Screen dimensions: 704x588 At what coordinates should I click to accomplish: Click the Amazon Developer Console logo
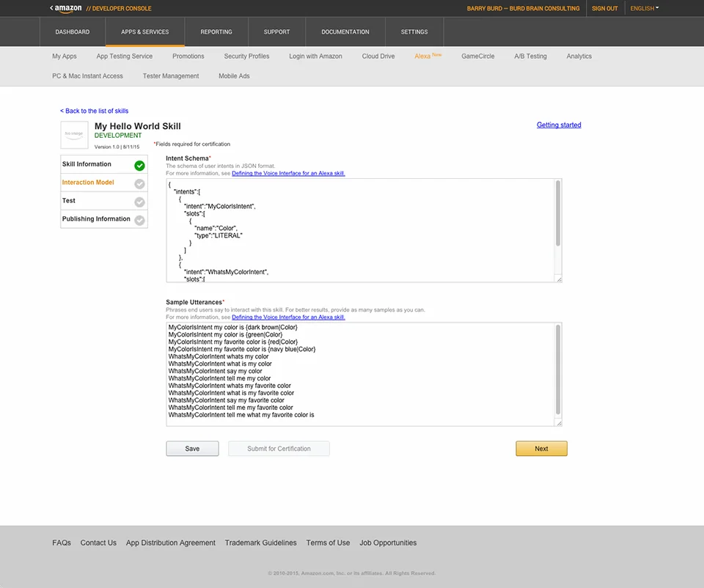100,8
